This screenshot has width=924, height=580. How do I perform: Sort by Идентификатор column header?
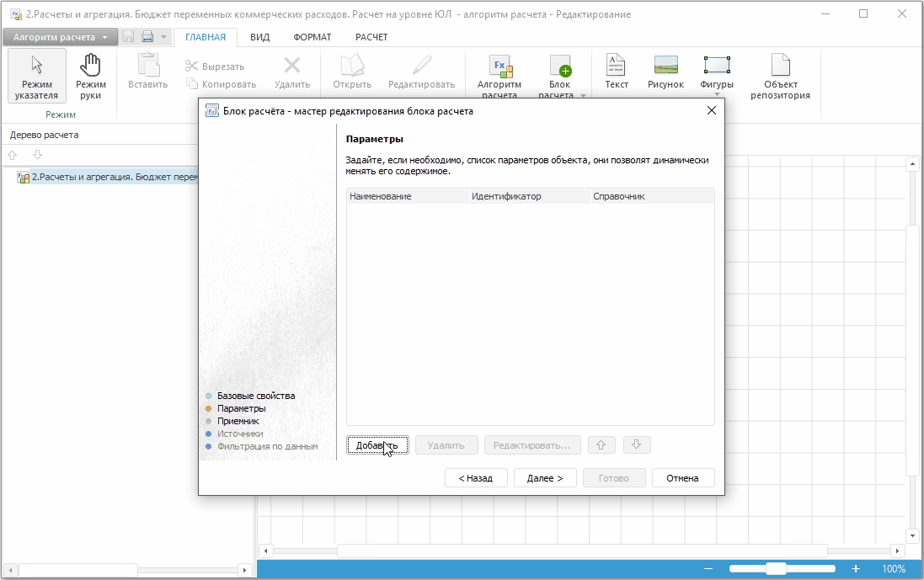pos(530,196)
